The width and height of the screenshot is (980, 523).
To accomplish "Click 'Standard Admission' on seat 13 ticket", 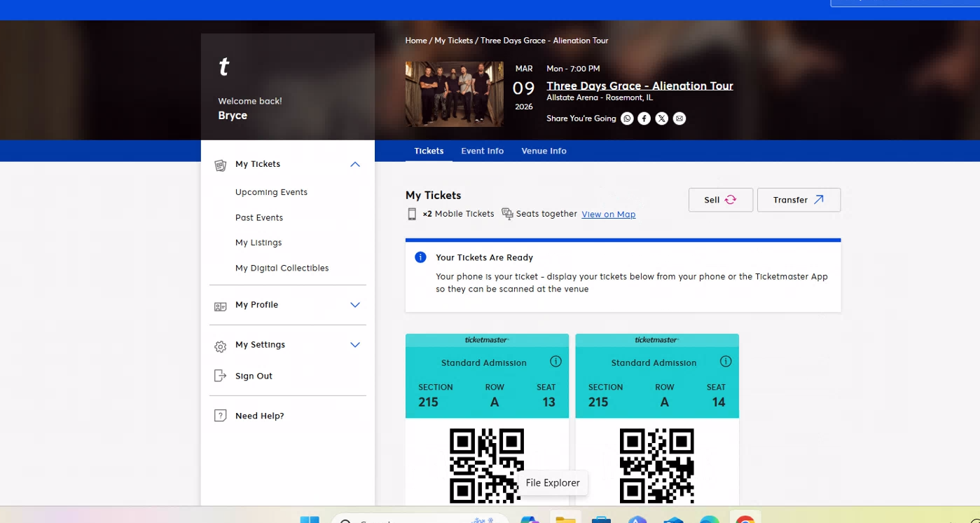I will [x=484, y=362].
